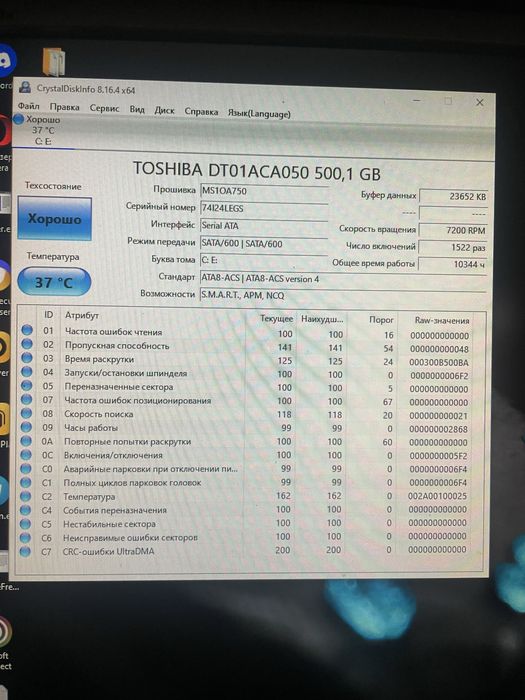Click the Интерфейс field Serial ATA
The width and height of the screenshot is (525, 700).
[264, 226]
